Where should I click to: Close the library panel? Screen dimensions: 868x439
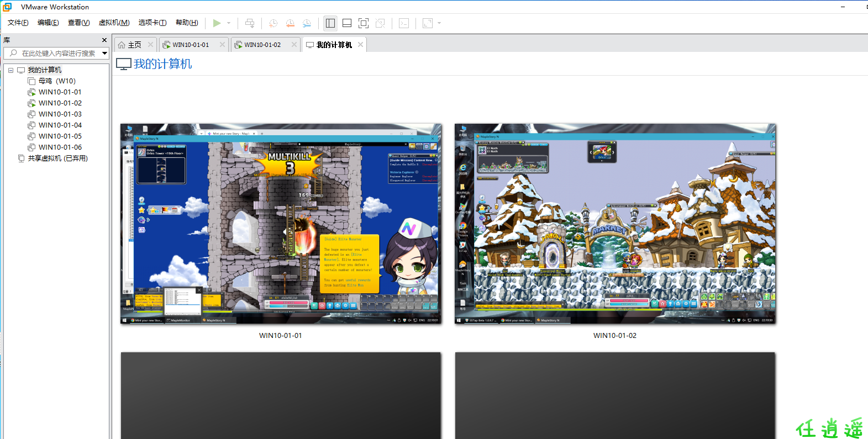[x=104, y=40]
